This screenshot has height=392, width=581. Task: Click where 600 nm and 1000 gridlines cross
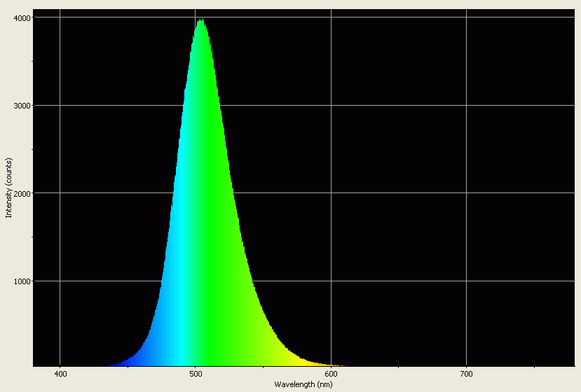click(331, 281)
